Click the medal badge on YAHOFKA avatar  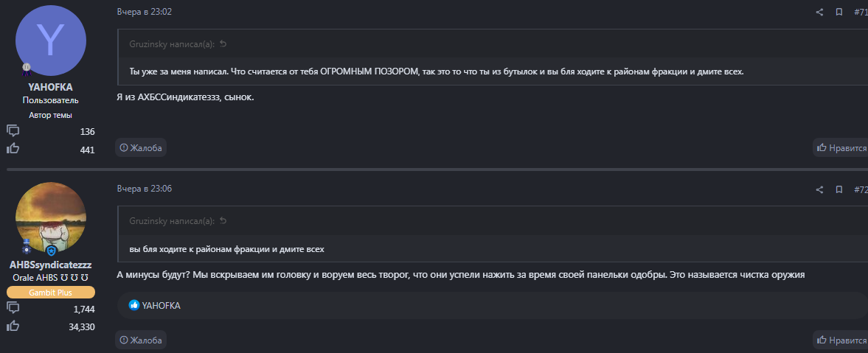click(26, 69)
